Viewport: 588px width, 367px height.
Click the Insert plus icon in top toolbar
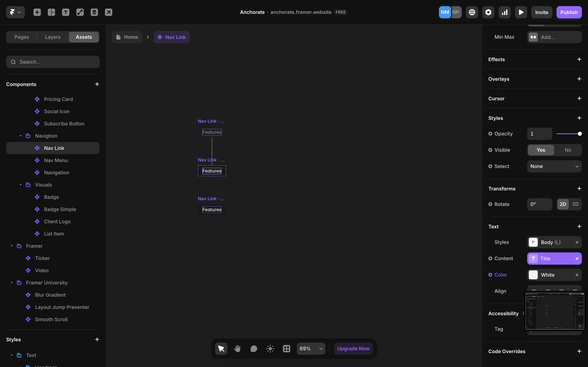tap(37, 12)
